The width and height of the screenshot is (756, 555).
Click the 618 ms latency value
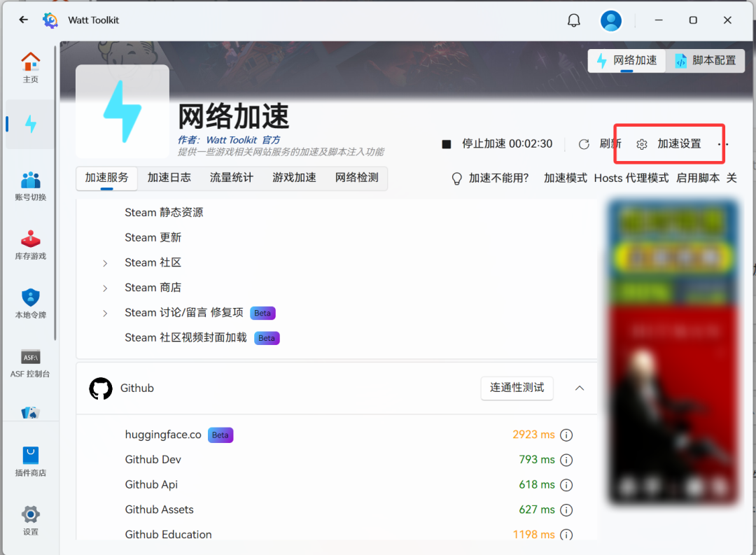click(537, 485)
